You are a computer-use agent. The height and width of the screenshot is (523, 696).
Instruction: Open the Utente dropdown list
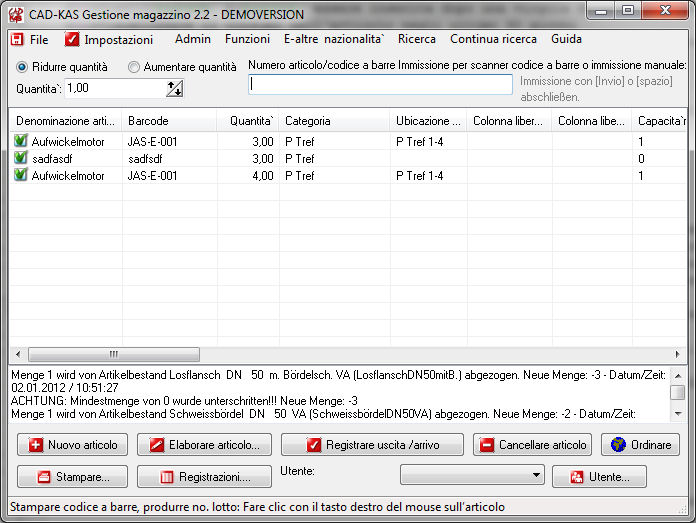click(536, 475)
